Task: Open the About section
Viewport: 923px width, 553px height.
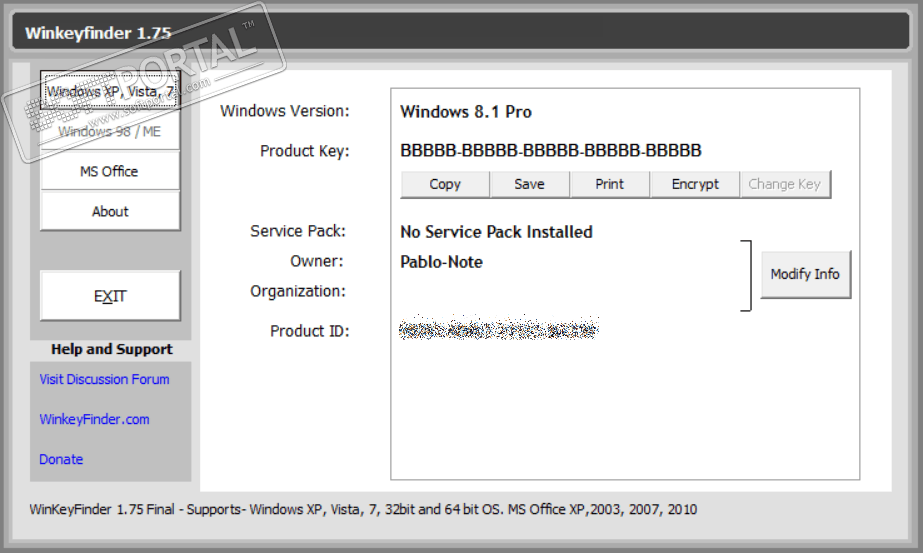Action: pos(110,211)
